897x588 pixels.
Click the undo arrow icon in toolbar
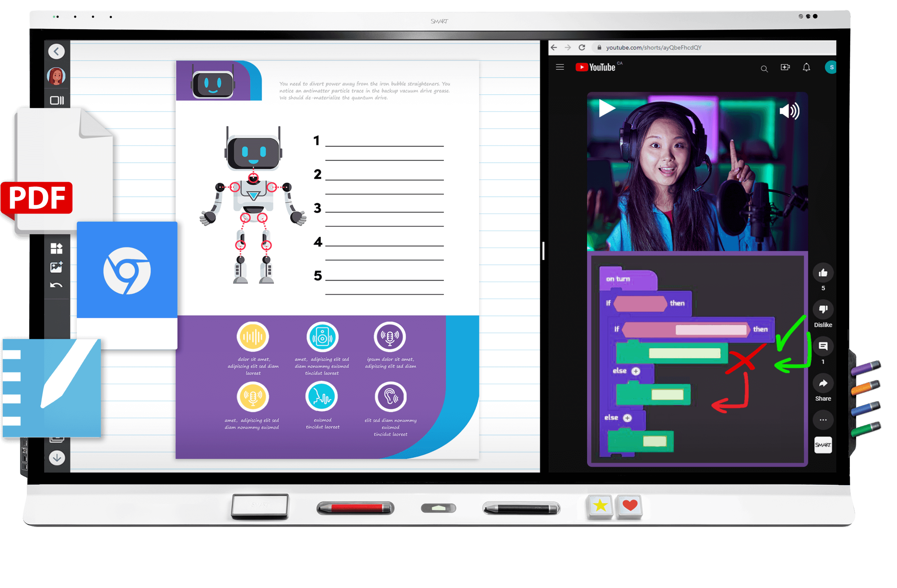56,286
